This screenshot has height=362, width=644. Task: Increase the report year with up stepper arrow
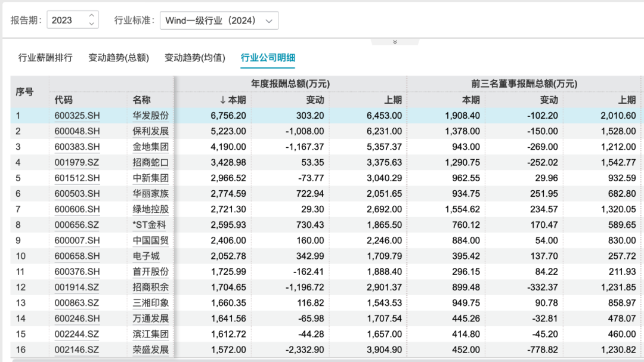point(91,16)
